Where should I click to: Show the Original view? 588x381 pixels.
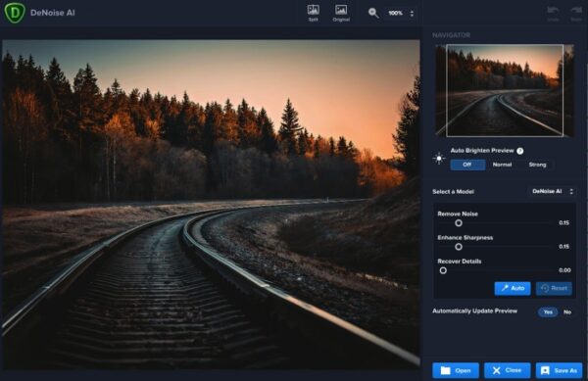(x=341, y=13)
